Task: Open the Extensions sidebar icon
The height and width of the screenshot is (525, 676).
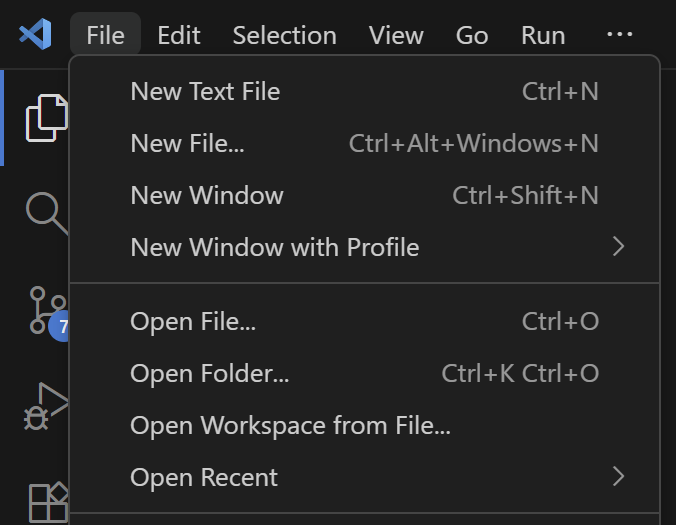Action: pos(47,502)
